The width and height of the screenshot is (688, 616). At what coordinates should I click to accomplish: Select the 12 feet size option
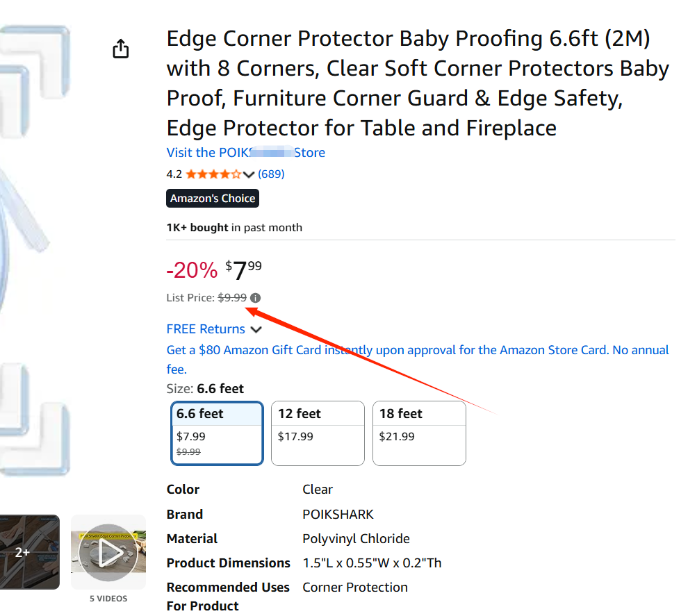pyautogui.click(x=318, y=433)
